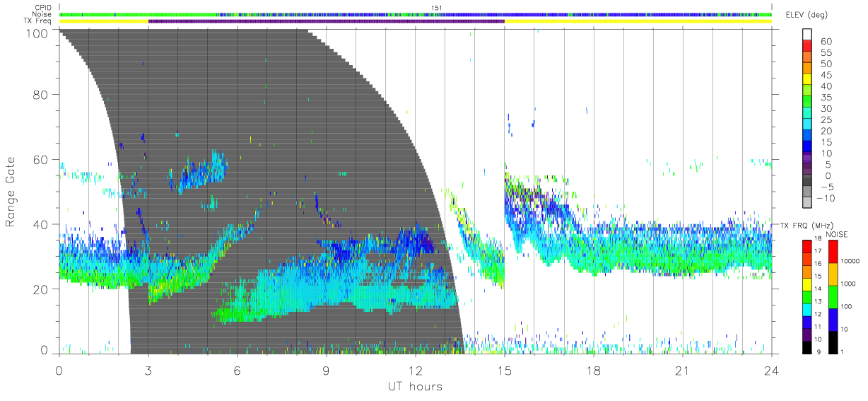This screenshot has height=401, width=868.
Task: Click the blue swatch in NOISE colorbar
Action: point(833,319)
